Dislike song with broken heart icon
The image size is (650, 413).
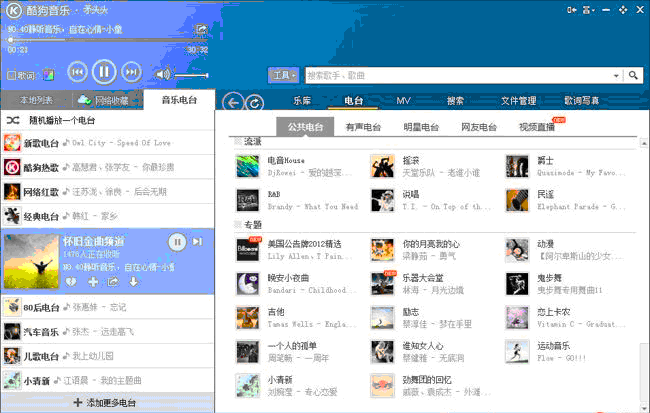pos(71,282)
